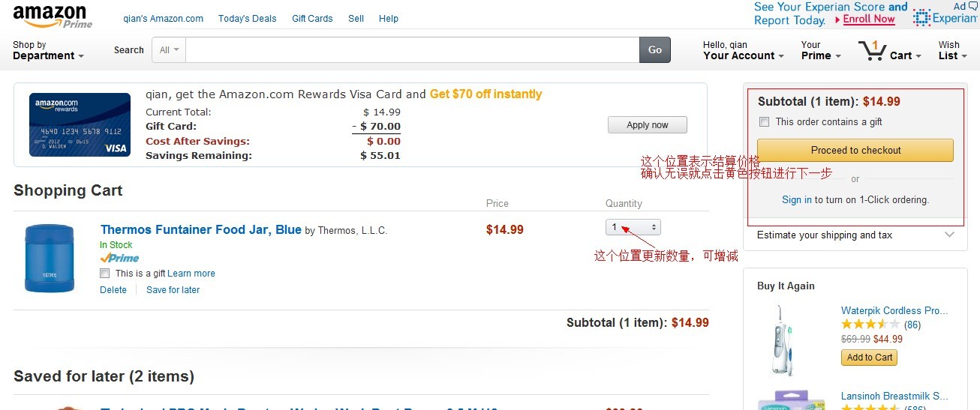
Task: Go to Today's Deals
Action: pos(247,18)
